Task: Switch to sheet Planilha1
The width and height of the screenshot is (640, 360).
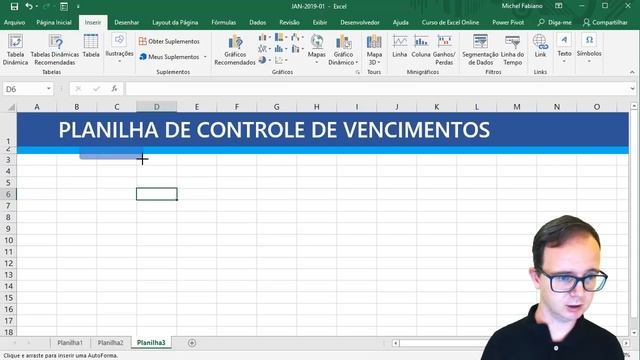Action: coord(70,342)
